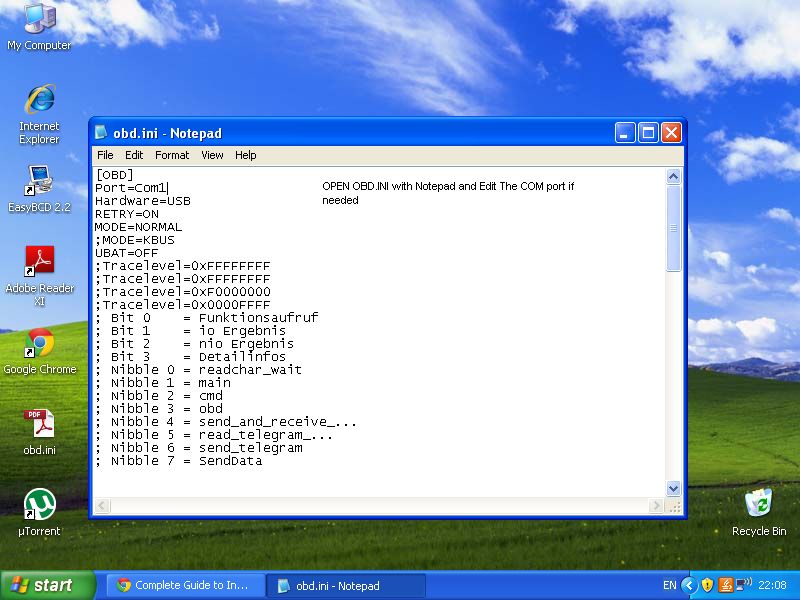Viewport: 800px width, 600px height.
Task: Click the scrollbar up arrow in Notepad
Action: tap(673, 176)
